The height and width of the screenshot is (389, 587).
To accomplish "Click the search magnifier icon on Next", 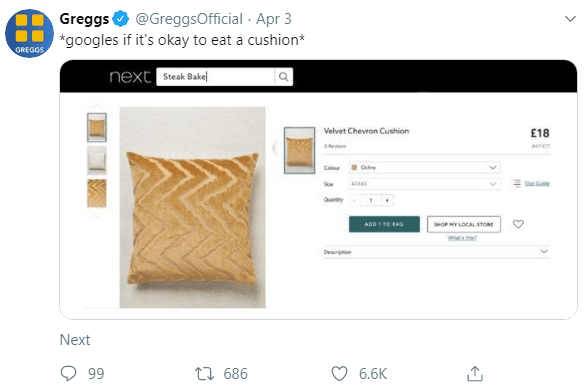I will (283, 77).
